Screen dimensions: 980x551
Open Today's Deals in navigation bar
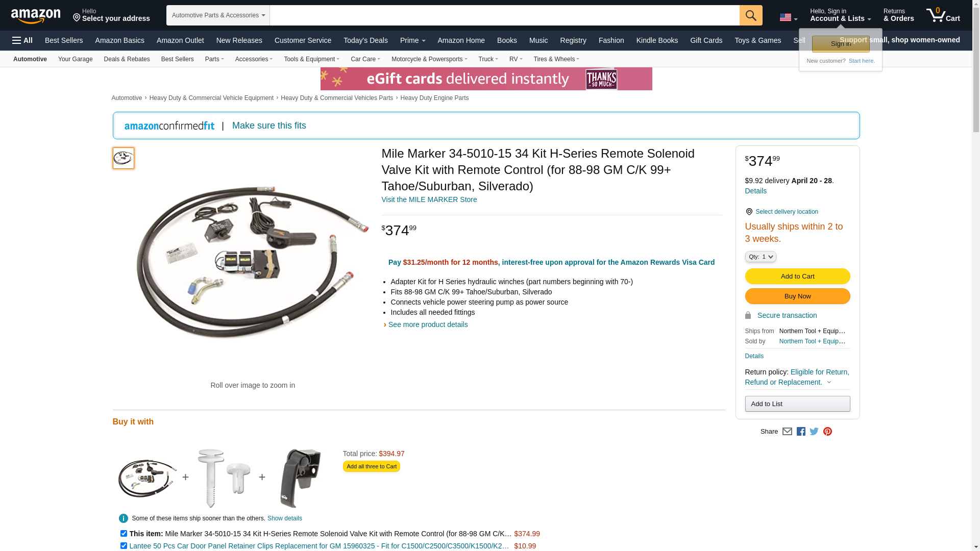click(x=365, y=40)
